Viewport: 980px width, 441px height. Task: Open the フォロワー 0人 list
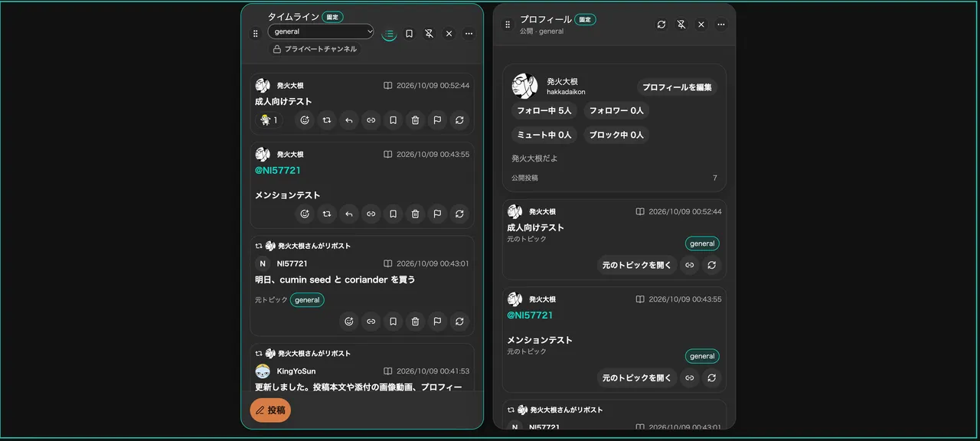tap(616, 110)
